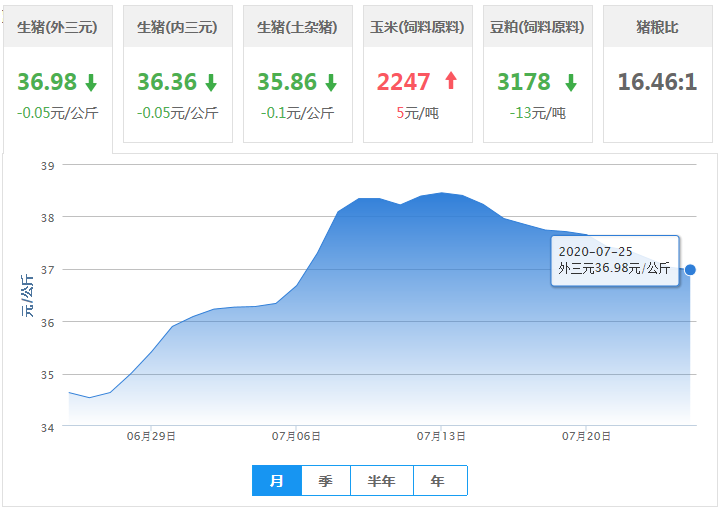Click green down arrow beside 36.36
Viewport: 723px width, 513px height.
(211, 82)
